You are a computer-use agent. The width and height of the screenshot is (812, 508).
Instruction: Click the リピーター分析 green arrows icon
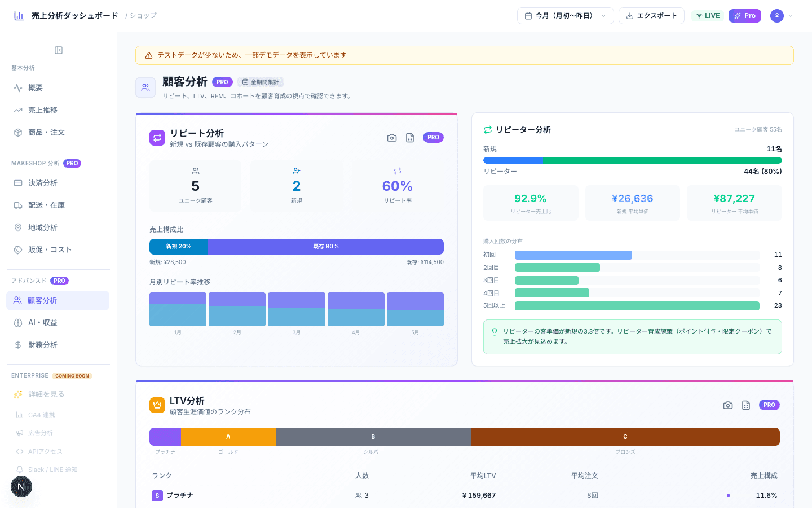tap(488, 130)
